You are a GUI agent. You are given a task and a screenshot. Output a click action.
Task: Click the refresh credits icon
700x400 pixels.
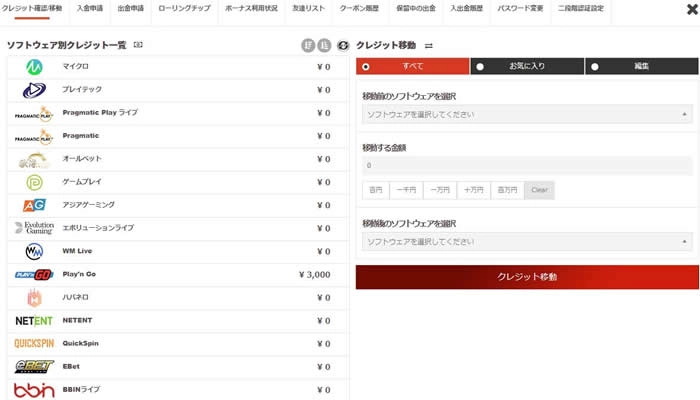(343, 45)
